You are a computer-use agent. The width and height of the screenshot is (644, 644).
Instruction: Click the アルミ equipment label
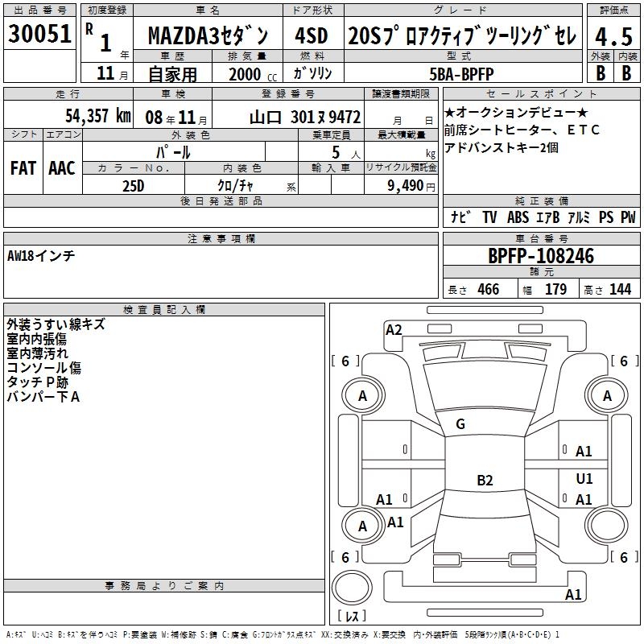[579, 217]
